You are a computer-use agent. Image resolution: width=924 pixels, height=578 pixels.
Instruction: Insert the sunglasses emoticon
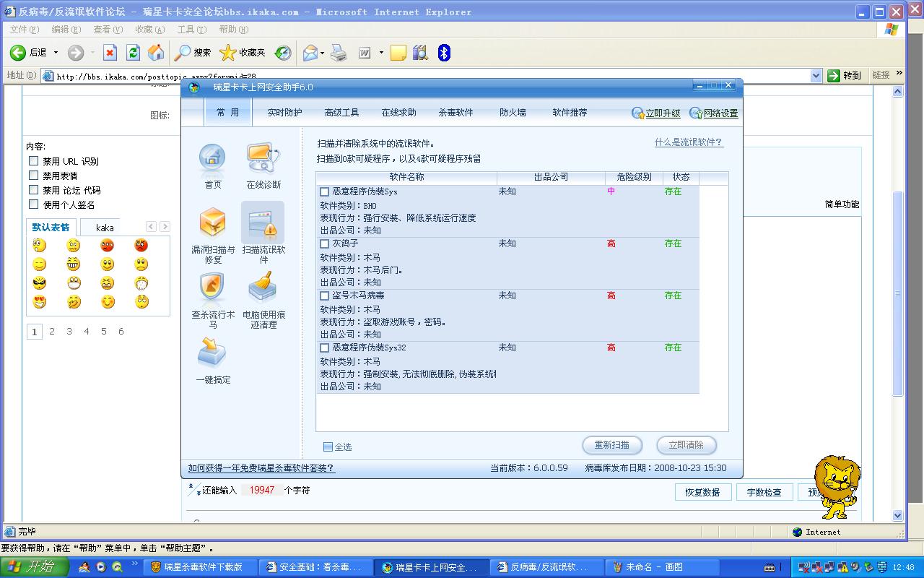pos(40,283)
